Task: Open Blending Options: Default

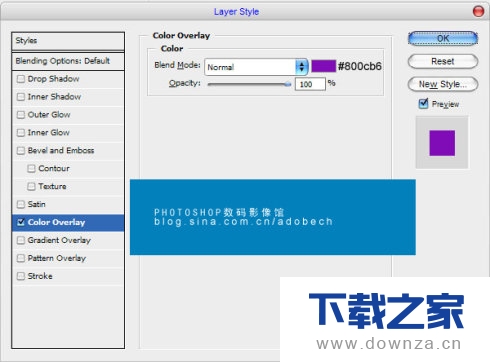Action: coord(68,61)
